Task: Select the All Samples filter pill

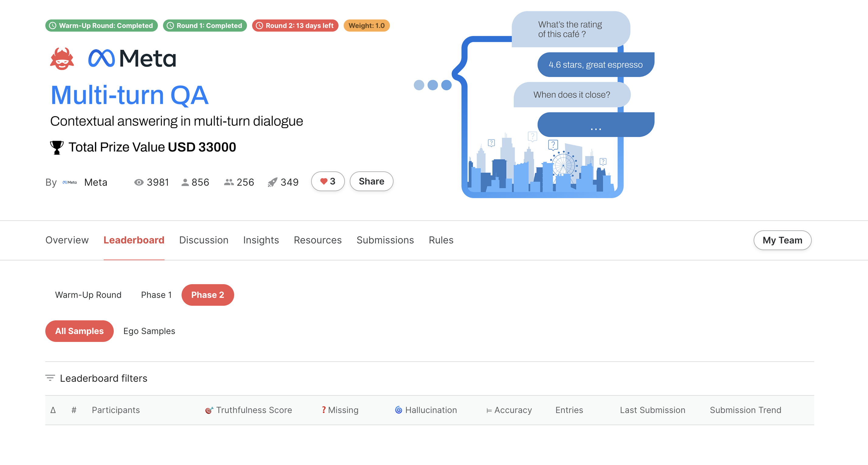Action: (79, 331)
